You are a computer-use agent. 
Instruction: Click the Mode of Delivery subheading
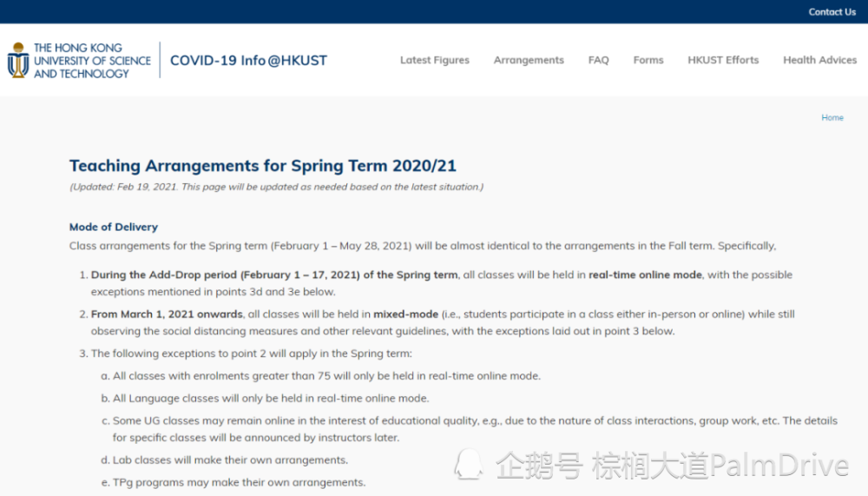click(x=114, y=227)
